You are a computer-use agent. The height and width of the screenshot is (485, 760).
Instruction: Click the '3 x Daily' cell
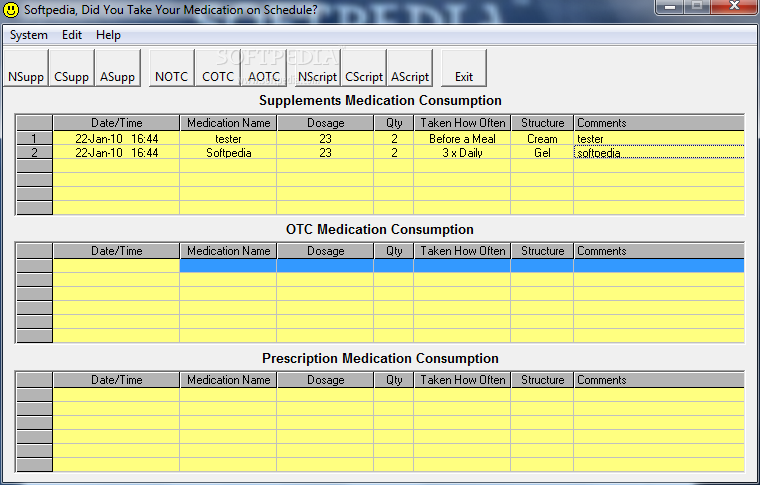pyautogui.click(x=462, y=153)
